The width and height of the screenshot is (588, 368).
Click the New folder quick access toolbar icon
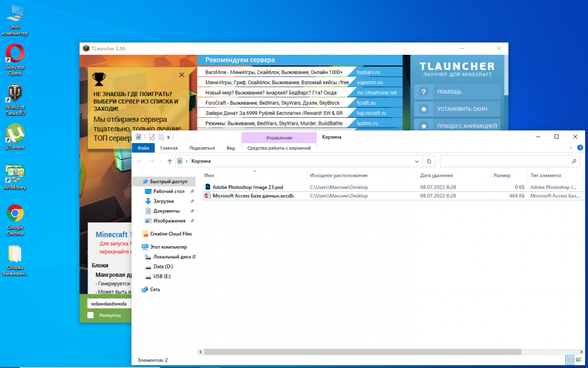tap(161, 137)
